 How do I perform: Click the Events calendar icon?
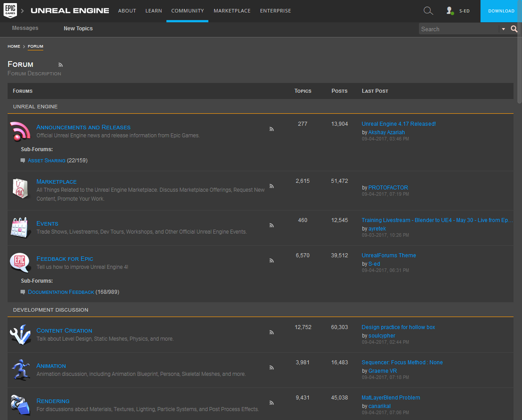click(20, 227)
